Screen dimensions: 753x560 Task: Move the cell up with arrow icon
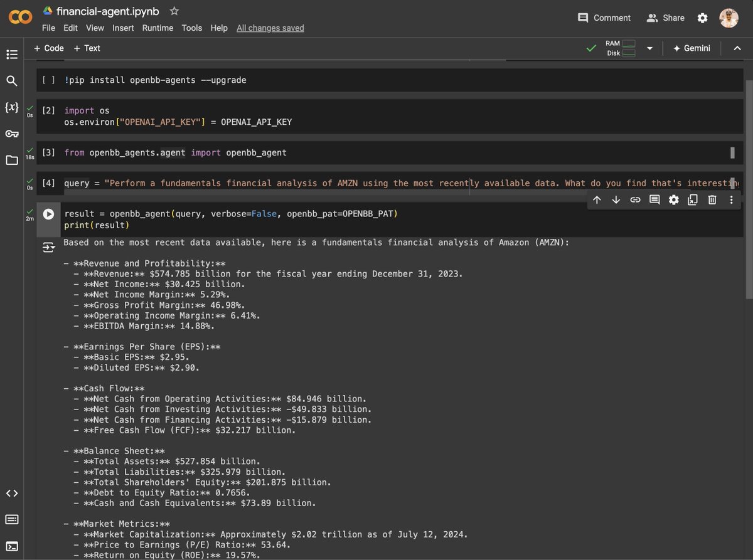[597, 199]
